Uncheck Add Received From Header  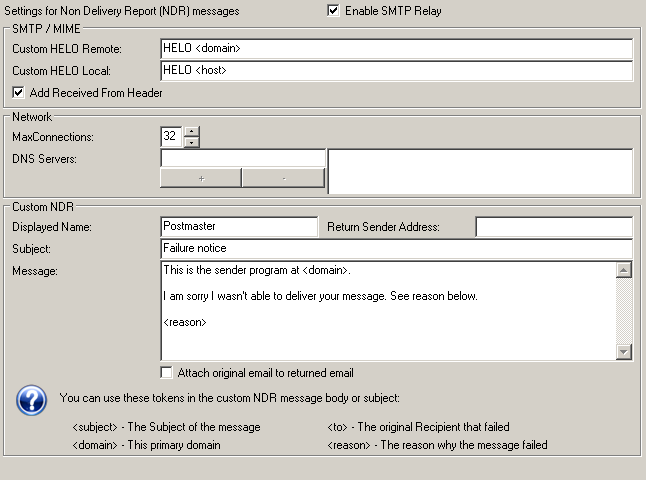(19, 93)
